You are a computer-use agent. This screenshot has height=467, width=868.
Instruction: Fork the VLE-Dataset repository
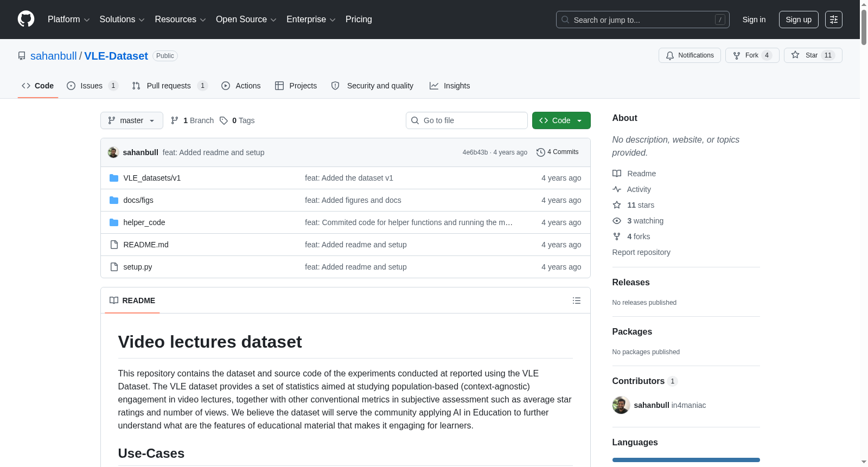point(752,55)
